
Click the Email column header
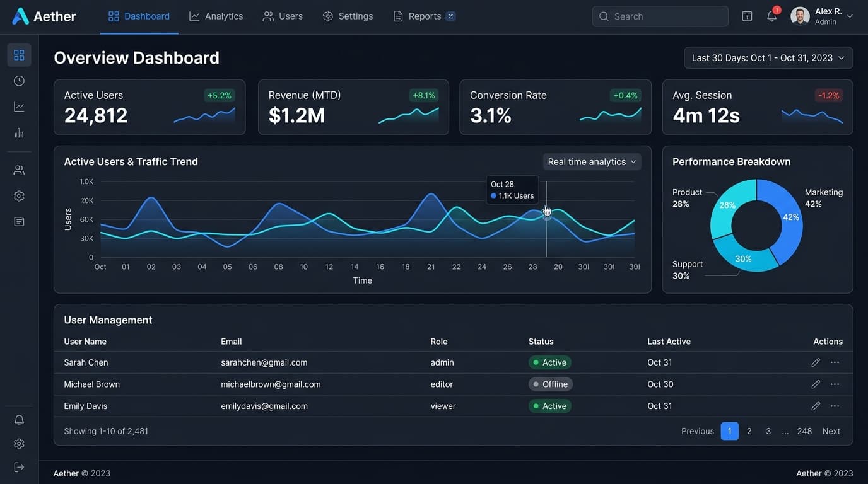232,342
